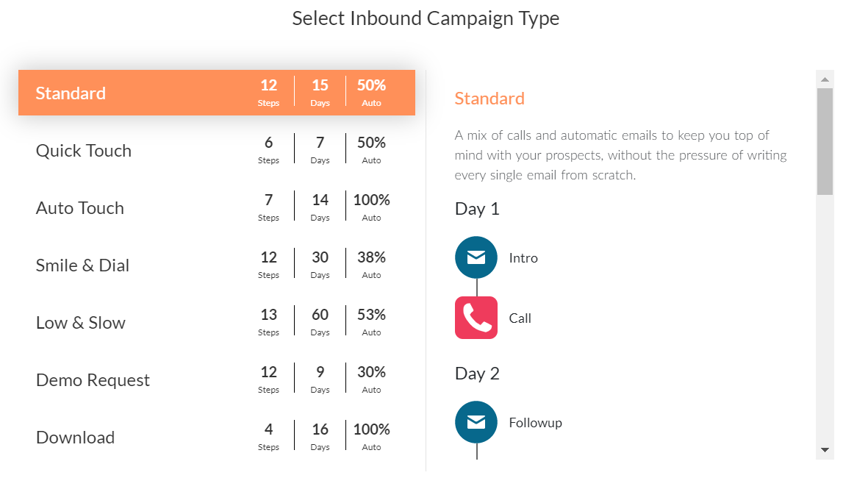Select the Low & Slow campaign
Image resolution: width=868 pixels, height=478 pixels.
81,323
